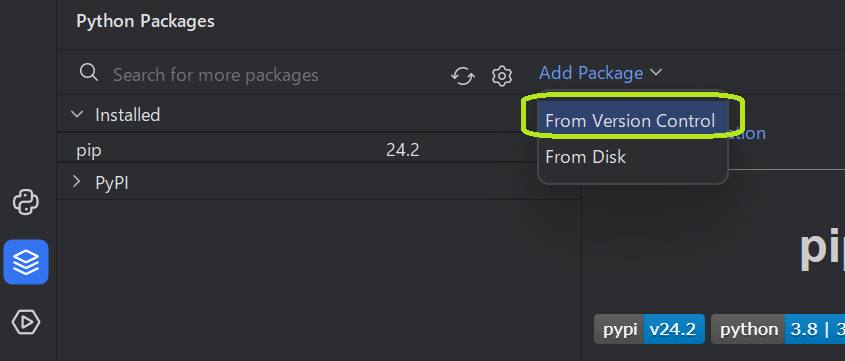The width and height of the screenshot is (845, 361).
Task: Select the PyPI repository label
Action: 112,183
